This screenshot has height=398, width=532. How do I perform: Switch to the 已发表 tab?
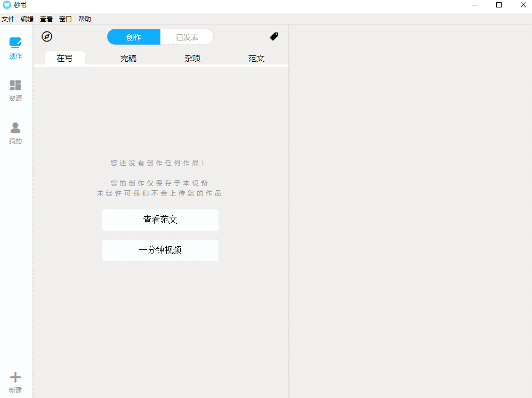tap(187, 37)
